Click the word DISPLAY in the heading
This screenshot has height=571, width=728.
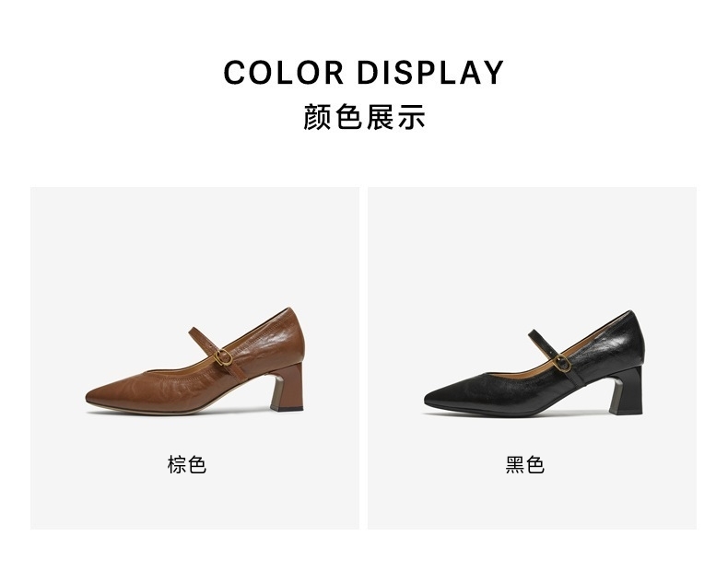[430, 73]
